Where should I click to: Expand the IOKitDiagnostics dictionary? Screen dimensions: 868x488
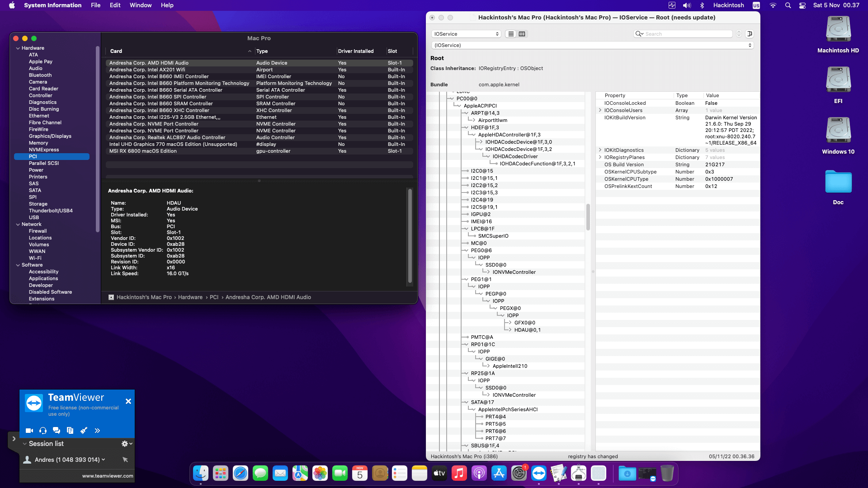pos(600,150)
